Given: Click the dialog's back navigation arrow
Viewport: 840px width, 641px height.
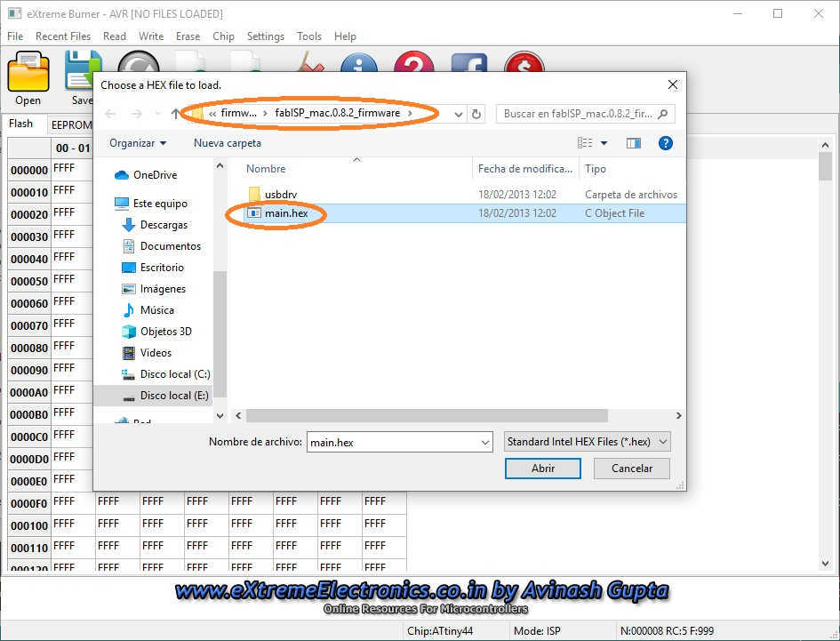Looking at the screenshot, I should [x=111, y=114].
